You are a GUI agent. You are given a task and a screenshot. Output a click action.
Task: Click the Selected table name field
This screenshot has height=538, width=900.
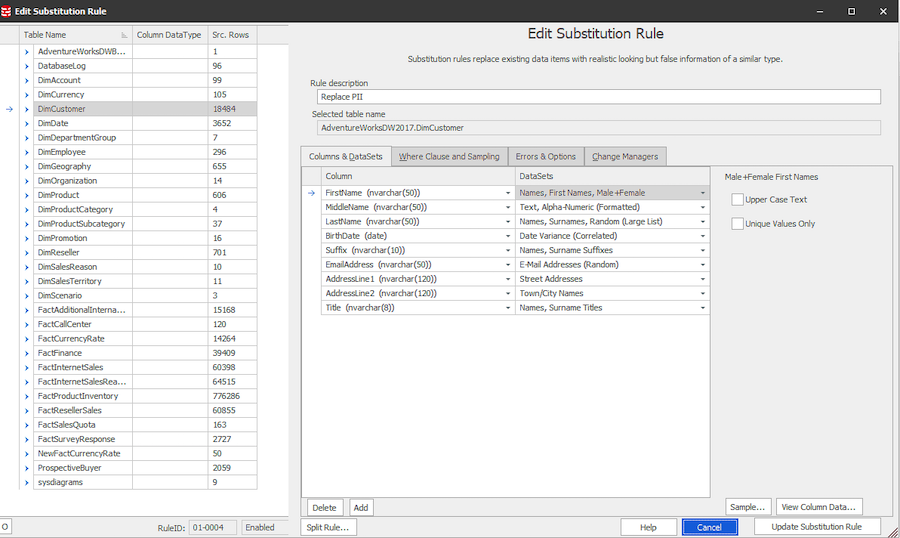click(x=599, y=128)
